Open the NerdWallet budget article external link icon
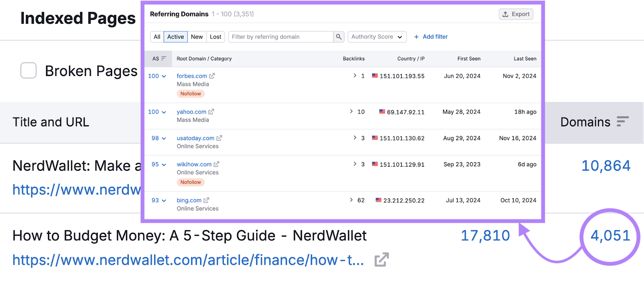The width and height of the screenshot is (644, 283). (381, 260)
